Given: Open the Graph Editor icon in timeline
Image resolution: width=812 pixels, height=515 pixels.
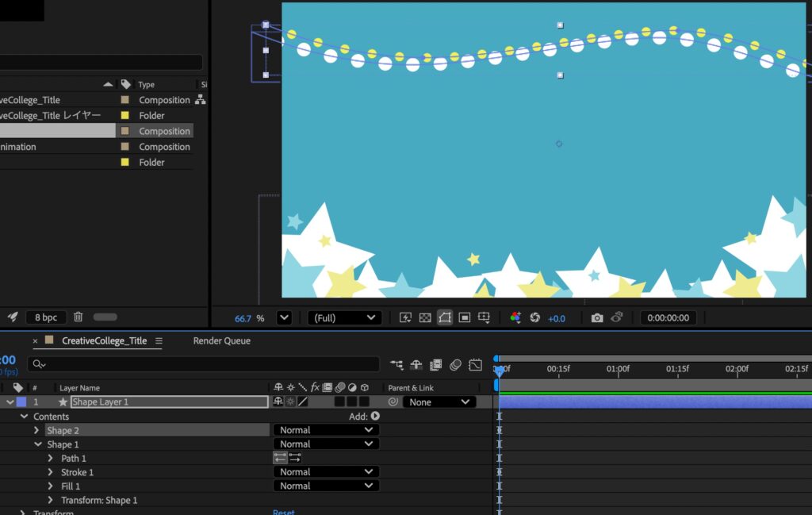Looking at the screenshot, I should [x=475, y=365].
